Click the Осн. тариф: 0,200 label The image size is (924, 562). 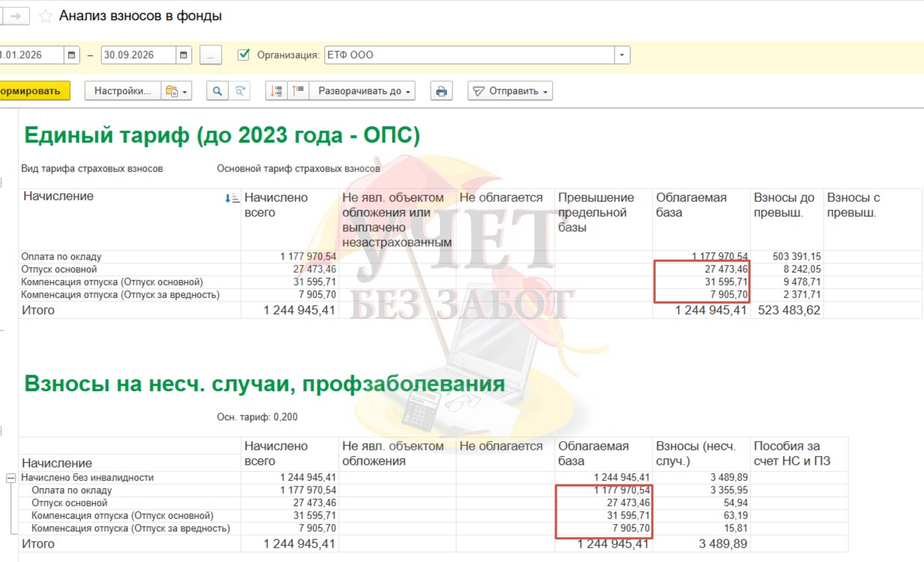257,417
